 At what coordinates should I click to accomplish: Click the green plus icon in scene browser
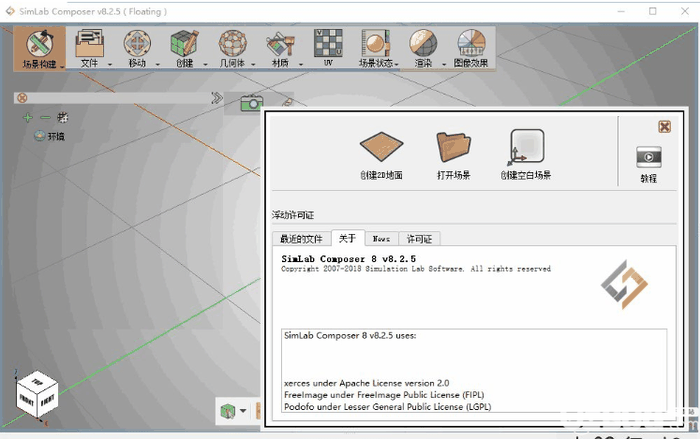tap(28, 117)
